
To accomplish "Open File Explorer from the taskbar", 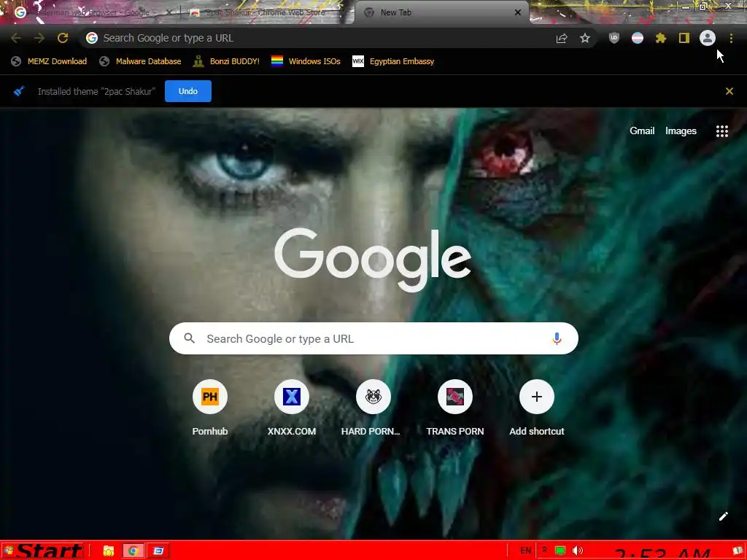I will click(x=109, y=551).
